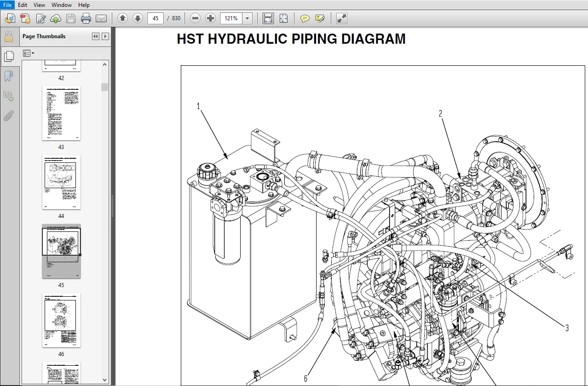Viewport: 588px width, 386px height.
Task: Open the View menu
Action: [x=40, y=5]
